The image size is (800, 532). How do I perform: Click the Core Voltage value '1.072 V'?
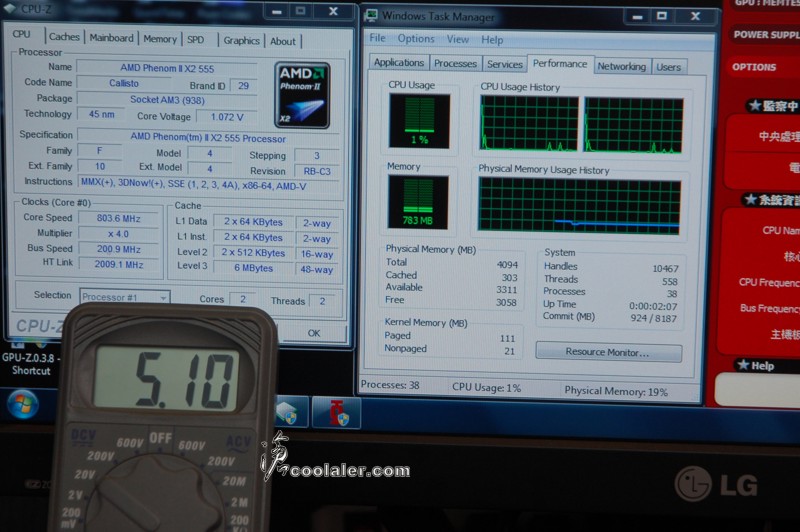[x=227, y=117]
